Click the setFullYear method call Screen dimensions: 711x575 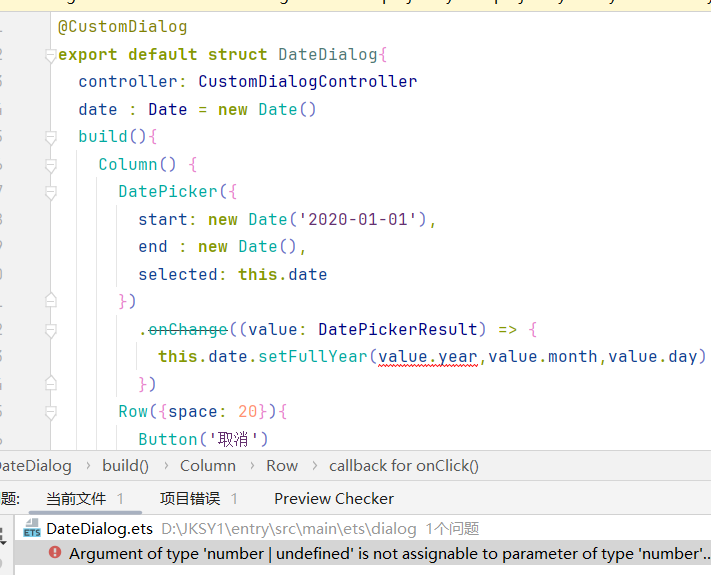click(x=313, y=357)
